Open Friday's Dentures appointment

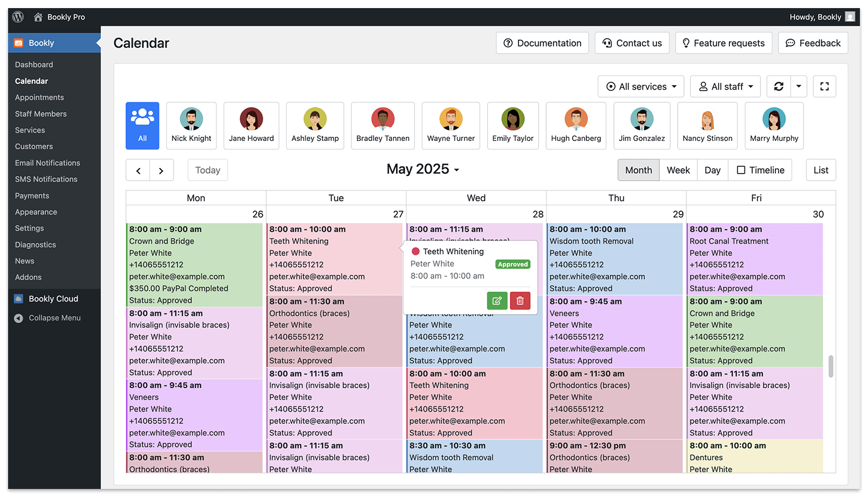[x=755, y=457]
